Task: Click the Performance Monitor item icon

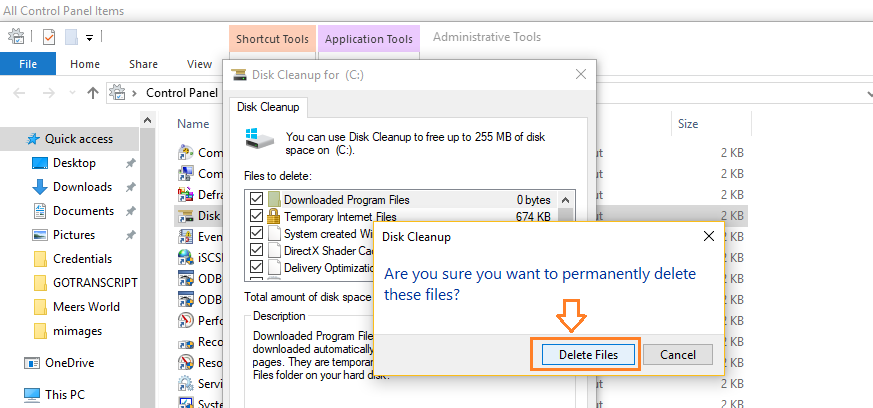Action: point(185,321)
